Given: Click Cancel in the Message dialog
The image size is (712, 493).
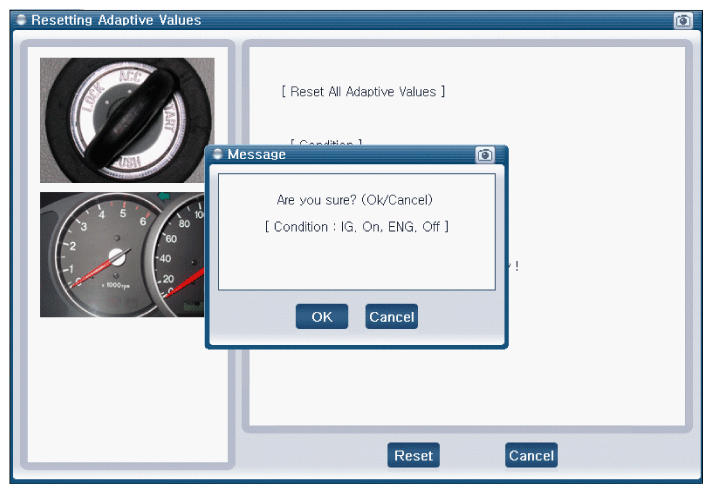Looking at the screenshot, I should point(391,317).
